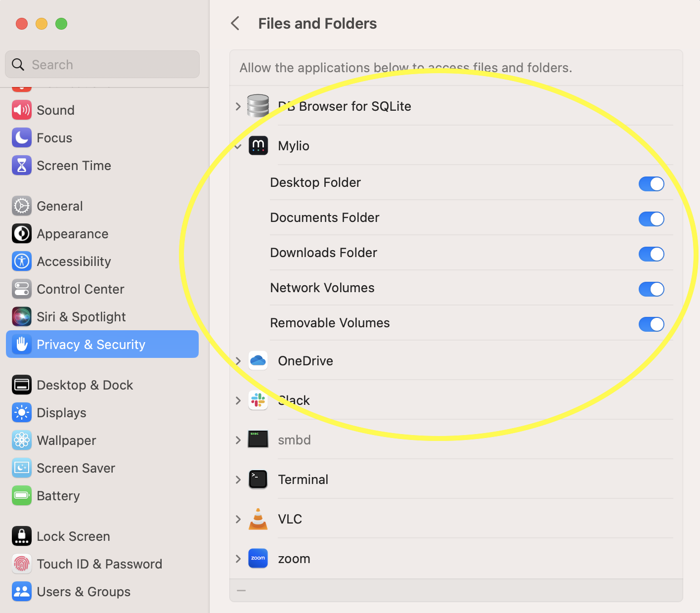The image size is (700, 613).
Task: Collapse the Mylio permissions list
Action: coord(238,146)
